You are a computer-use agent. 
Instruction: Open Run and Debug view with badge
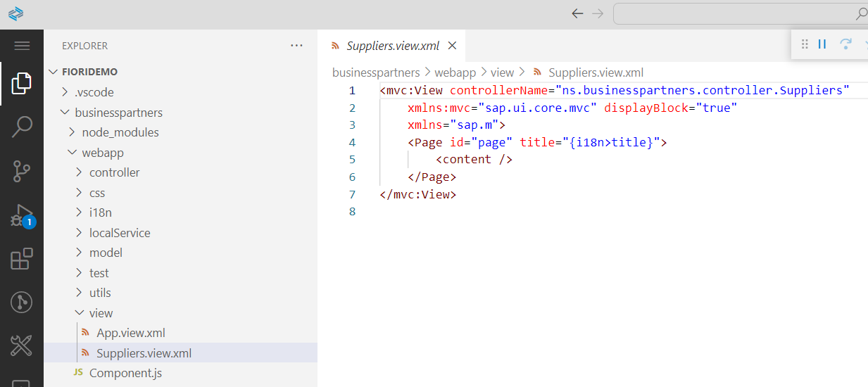pos(22,215)
